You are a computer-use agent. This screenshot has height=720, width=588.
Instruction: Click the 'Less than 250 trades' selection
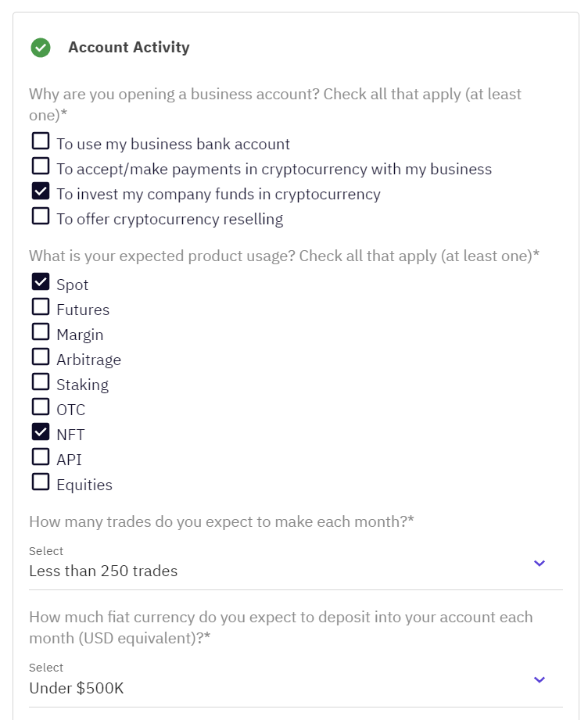(x=103, y=571)
